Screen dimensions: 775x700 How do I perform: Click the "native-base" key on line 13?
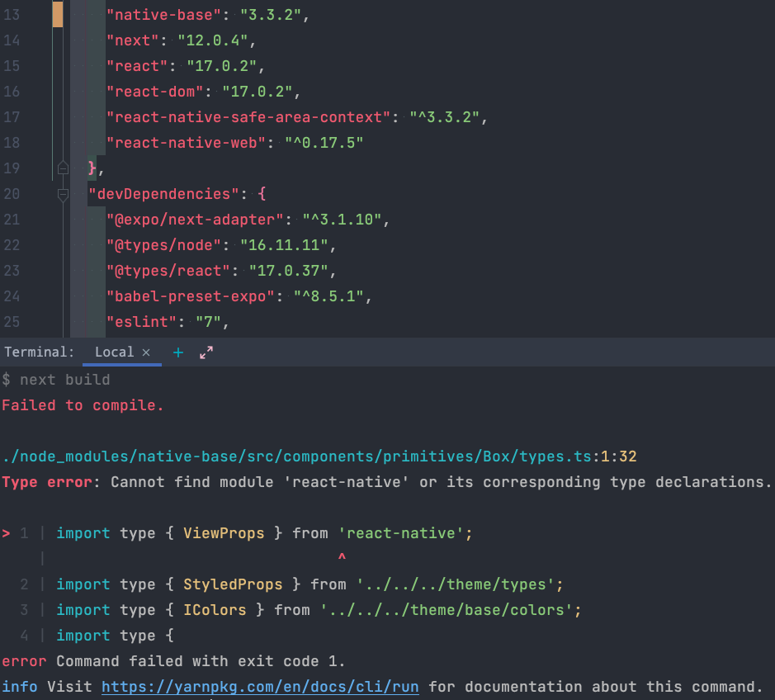coord(163,15)
